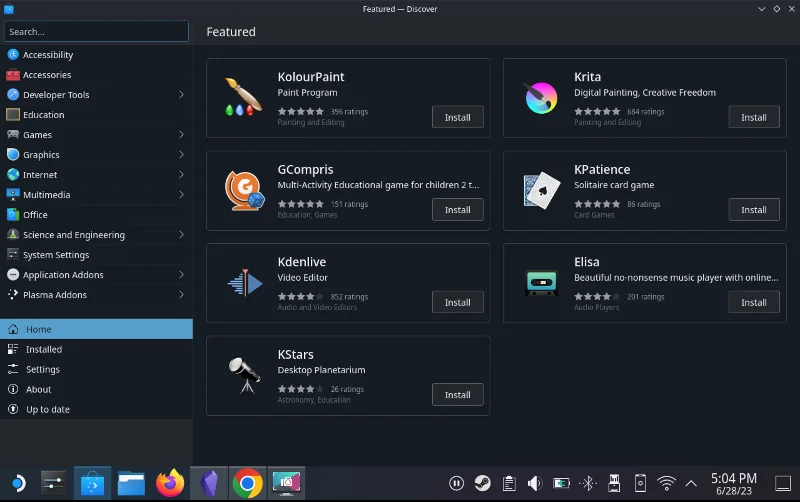Expand Plasma Addons category arrow
Viewport: 800px width, 502px height.
point(181,294)
